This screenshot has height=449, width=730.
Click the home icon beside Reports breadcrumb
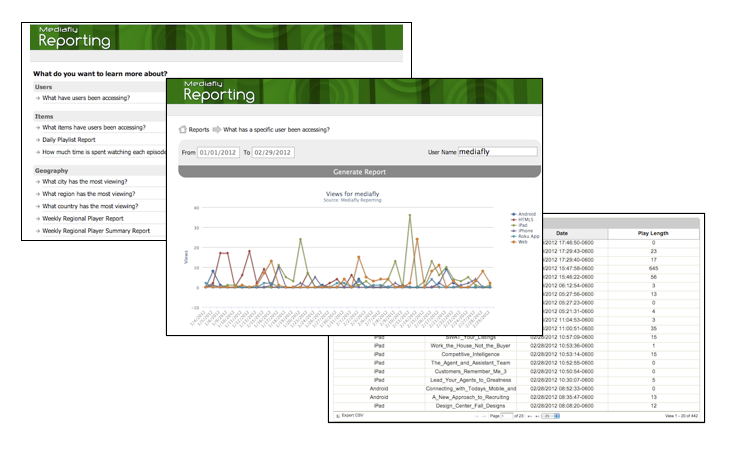pos(182,129)
